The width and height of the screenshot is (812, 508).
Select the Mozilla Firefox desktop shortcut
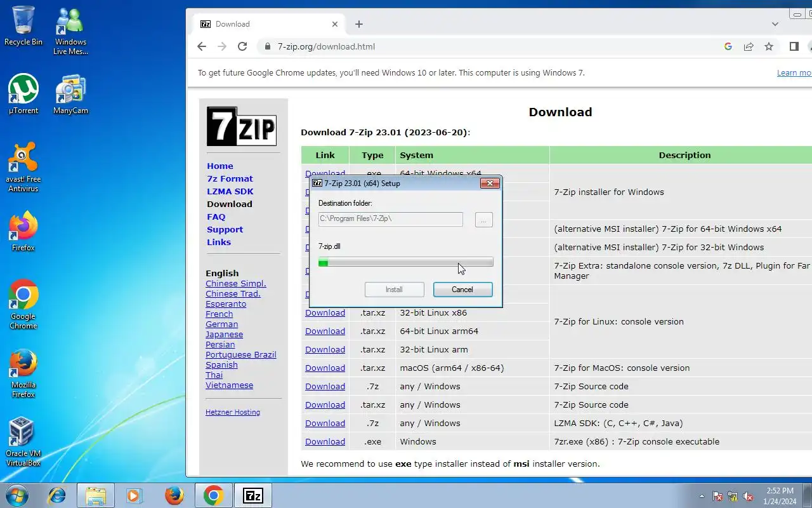click(x=23, y=373)
